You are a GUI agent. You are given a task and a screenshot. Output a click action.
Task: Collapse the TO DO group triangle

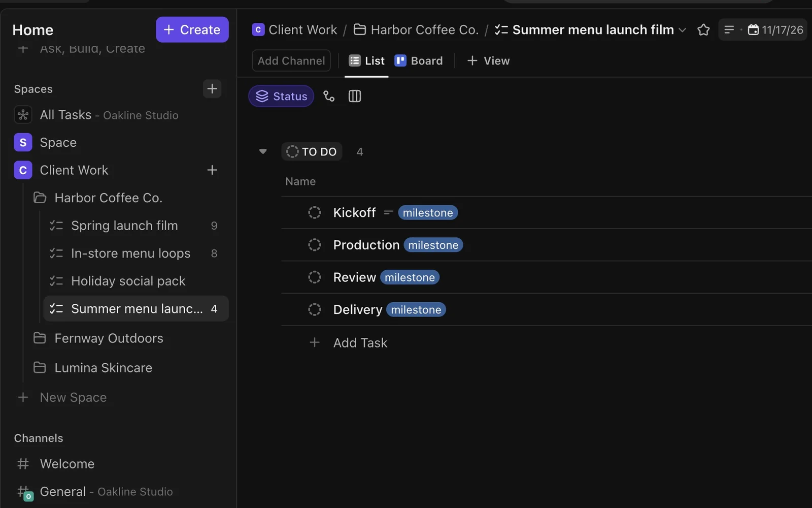(x=263, y=151)
